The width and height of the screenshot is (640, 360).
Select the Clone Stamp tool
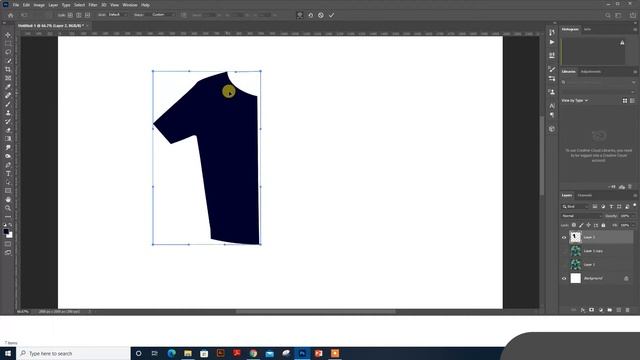point(8,113)
